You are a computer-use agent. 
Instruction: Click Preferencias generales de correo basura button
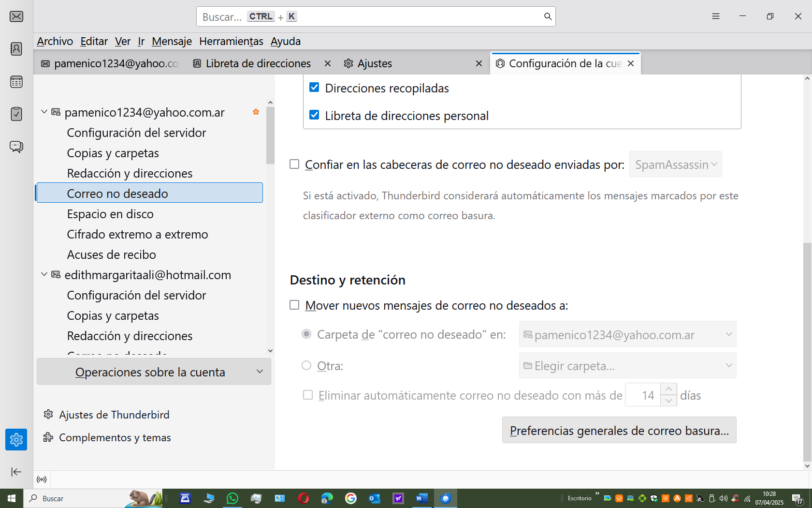pyautogui.click(x=619, y=430)
